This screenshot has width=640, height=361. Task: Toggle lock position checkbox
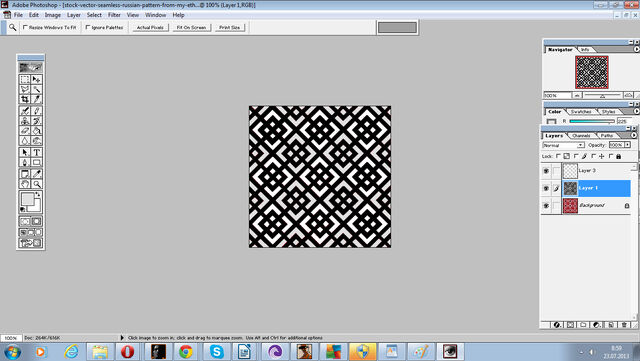click(x=593, y=156)
